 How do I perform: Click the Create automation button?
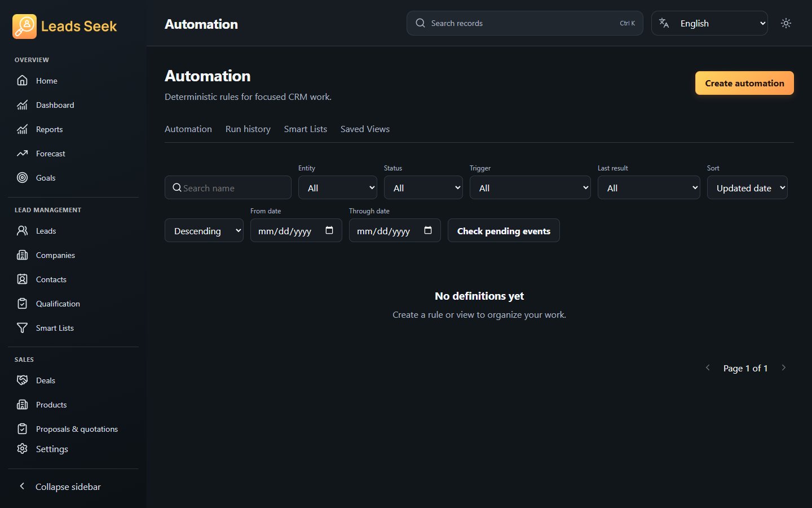(744, 83)
